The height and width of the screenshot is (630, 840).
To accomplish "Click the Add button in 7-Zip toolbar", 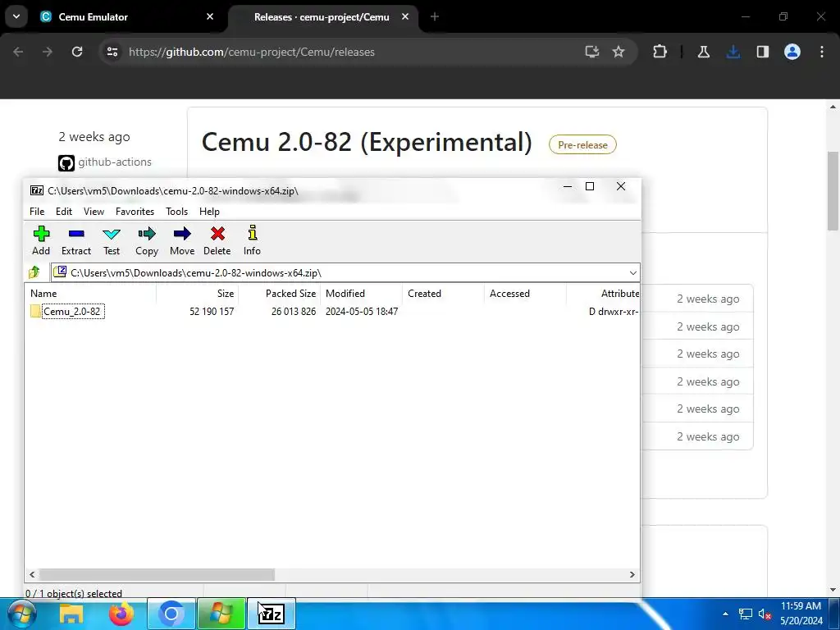I will [x=41, y=240].
